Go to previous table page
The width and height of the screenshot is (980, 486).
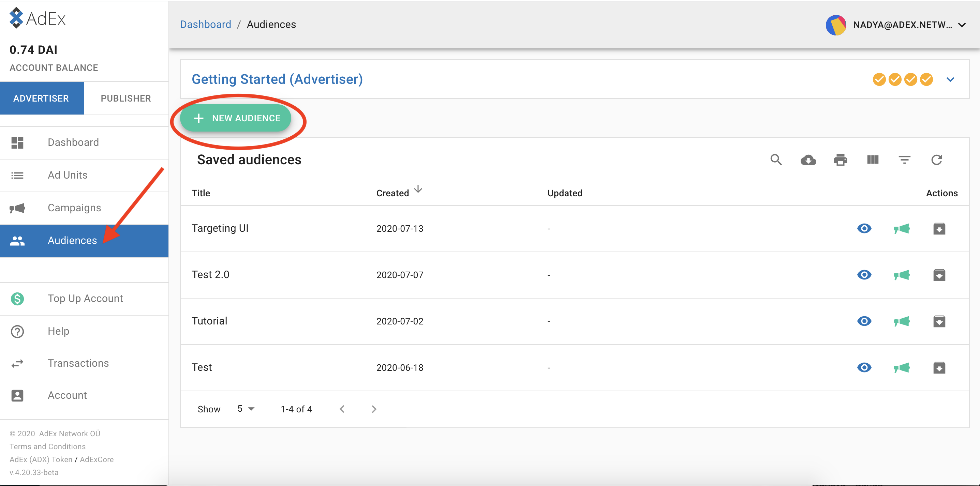pos(342,409)
